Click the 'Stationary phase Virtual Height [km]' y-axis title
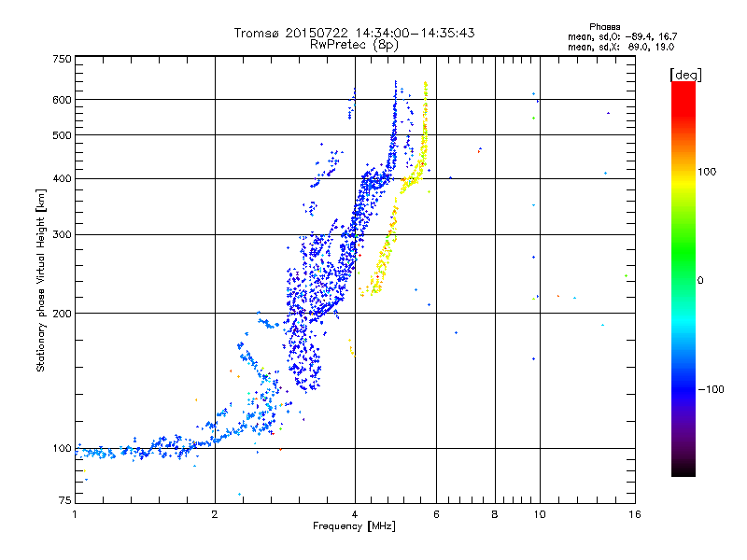The height and width of the screenshot is (560, 747). [x=40, y=281]
